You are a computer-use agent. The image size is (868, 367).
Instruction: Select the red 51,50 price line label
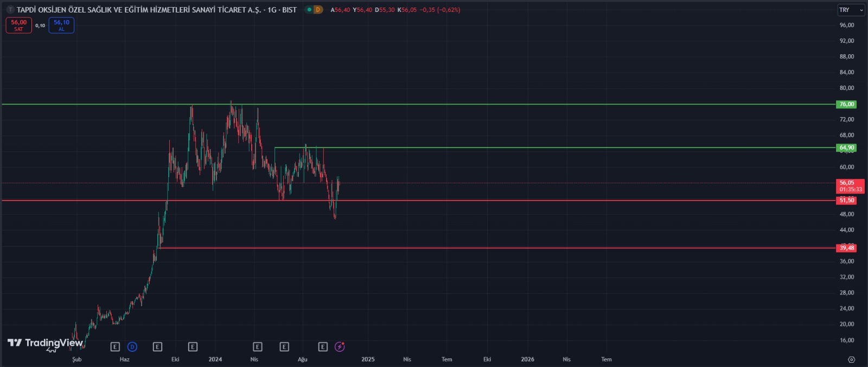click(846, 201)
